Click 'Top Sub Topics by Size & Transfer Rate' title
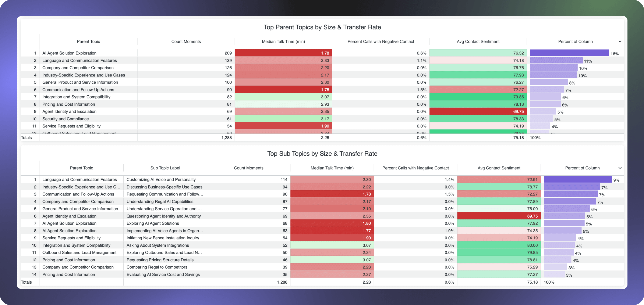 click(x=322, y=153)
